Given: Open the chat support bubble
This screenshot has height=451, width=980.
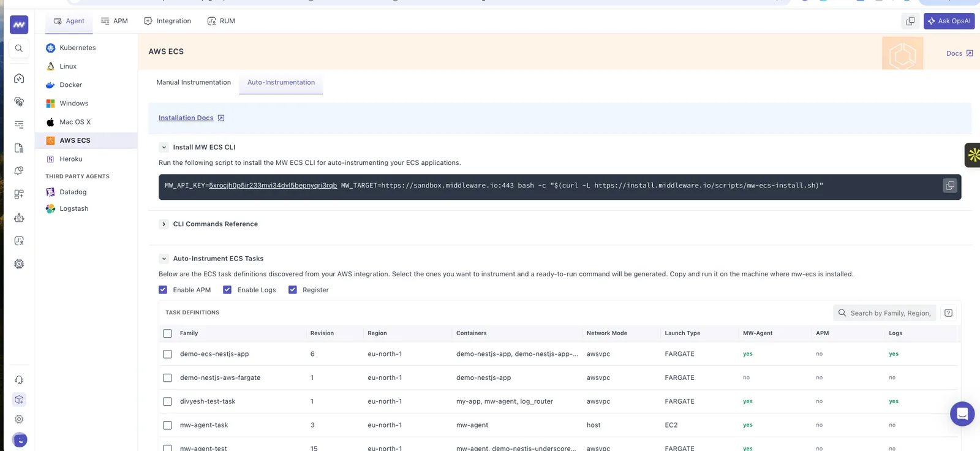Looking at the screenshot, I should tap(962, 414).
